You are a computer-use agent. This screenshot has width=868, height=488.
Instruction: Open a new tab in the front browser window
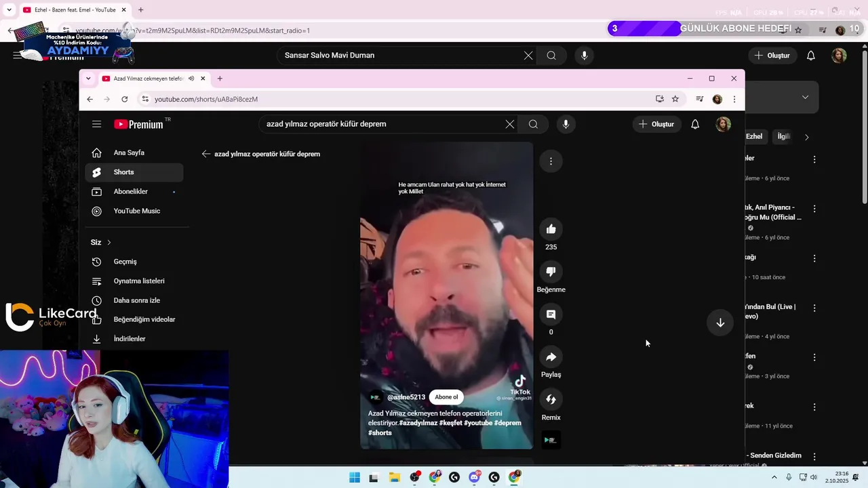point(220,79)
